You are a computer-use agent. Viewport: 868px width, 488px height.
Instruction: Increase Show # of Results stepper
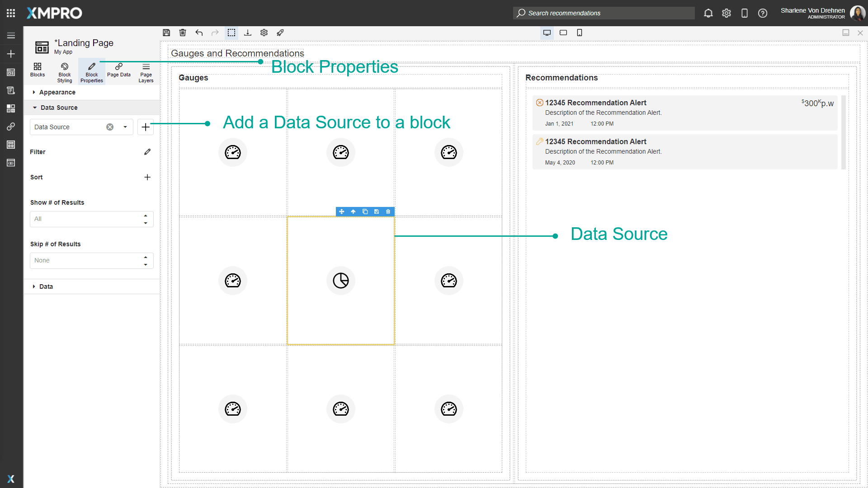pos(146,216)
